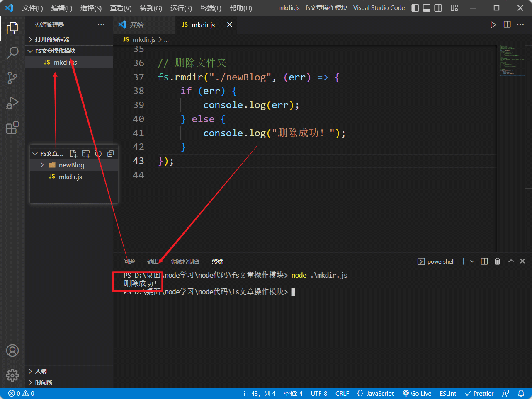Change indentation 空格: 4 setting

click(x=293, y=393)
